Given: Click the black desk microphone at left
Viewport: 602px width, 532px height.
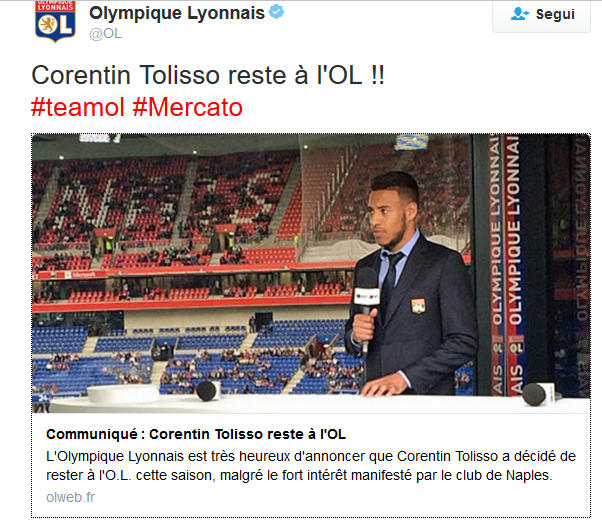Looking at the screenshot, I should pyautogui.click(x=209, y=391).
